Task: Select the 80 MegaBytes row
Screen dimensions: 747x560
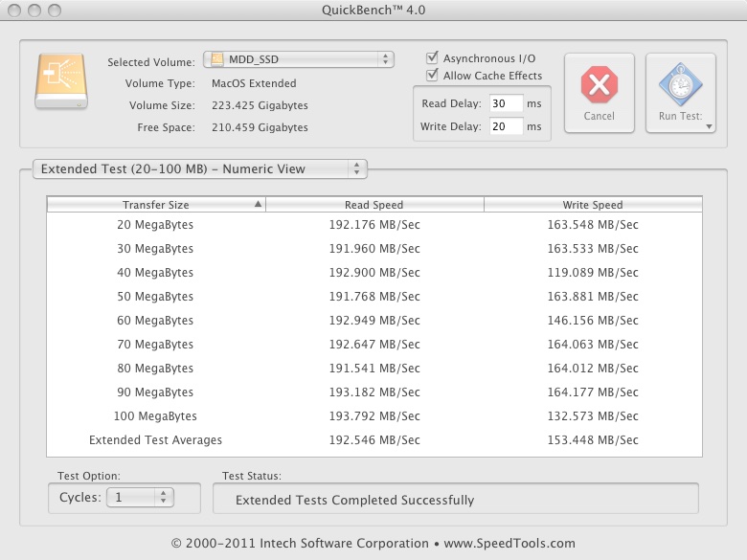Action: click(373, 369)
